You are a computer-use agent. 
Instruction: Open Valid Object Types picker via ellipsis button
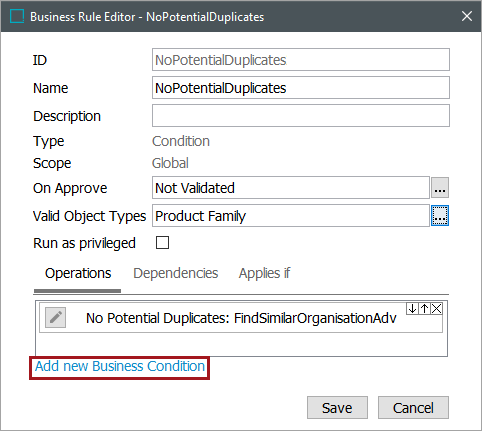click(440, 216)
